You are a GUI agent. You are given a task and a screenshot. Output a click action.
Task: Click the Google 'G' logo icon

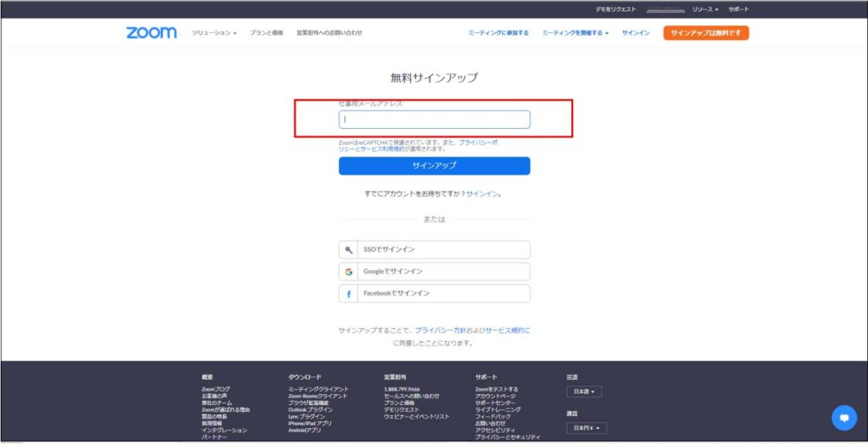click(x=348, y=272)
